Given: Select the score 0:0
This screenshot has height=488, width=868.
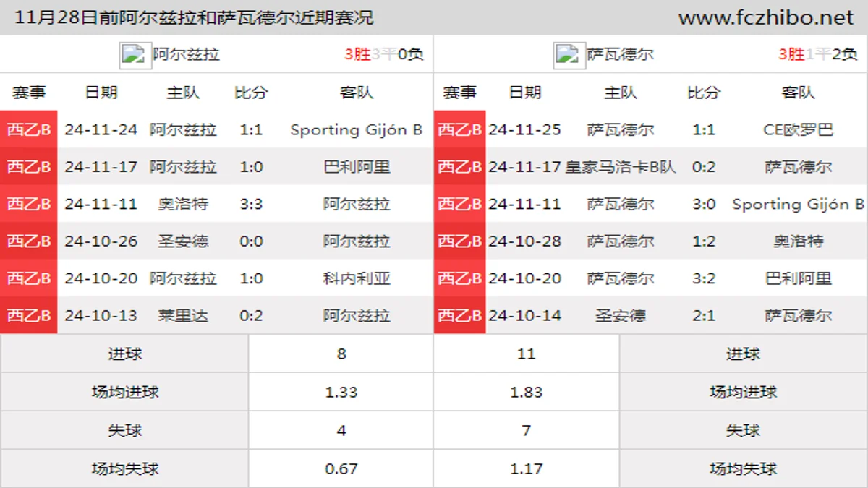Looking at the screenshot, I should [x=251, y=241].
